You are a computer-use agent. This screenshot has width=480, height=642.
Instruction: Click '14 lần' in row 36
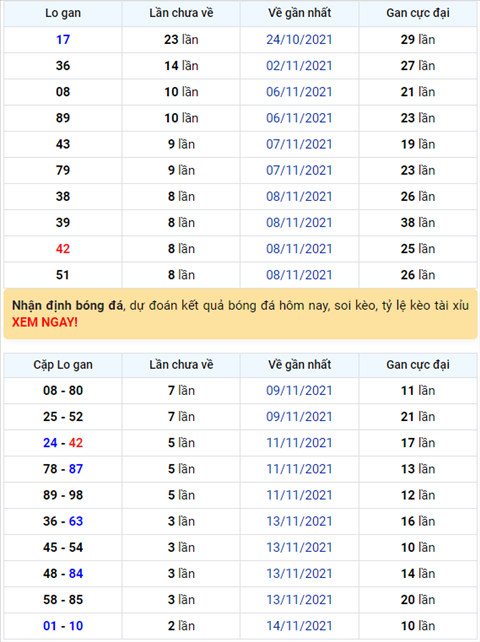pos(181,66)
